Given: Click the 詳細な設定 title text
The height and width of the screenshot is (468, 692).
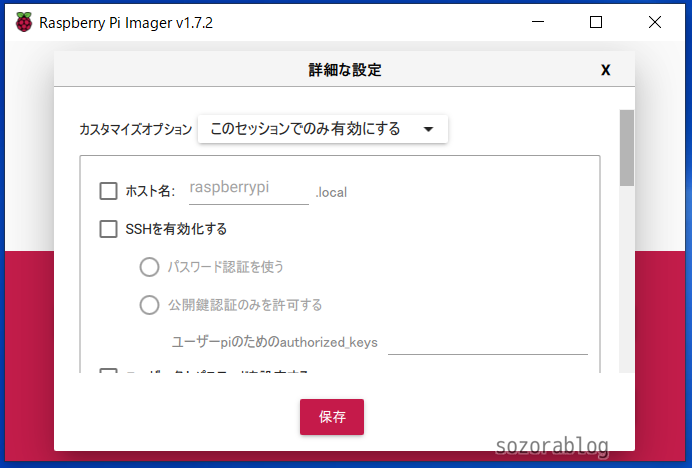Looking at the screenshot, I should [345, 70].
